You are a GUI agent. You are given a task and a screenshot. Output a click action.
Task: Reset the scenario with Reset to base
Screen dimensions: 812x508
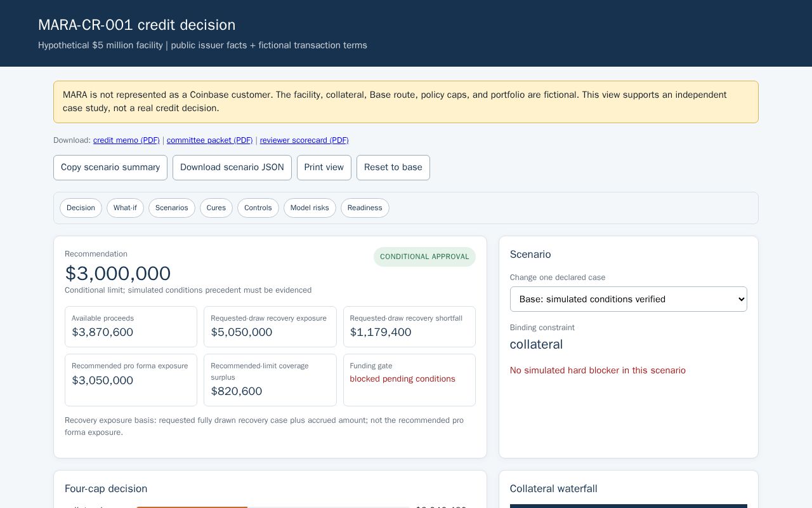393,168
